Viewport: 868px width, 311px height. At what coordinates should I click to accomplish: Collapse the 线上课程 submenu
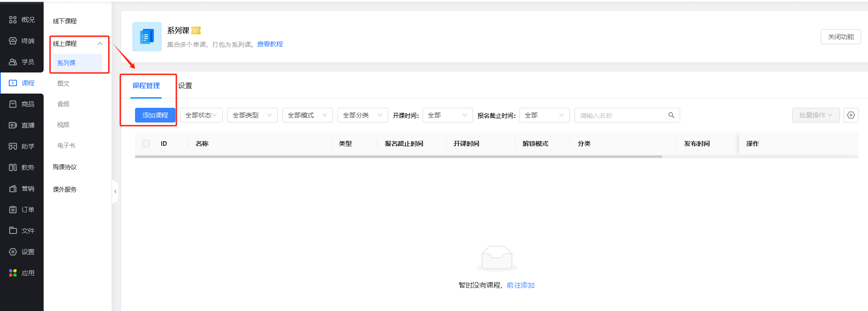(x=100, y=44)
